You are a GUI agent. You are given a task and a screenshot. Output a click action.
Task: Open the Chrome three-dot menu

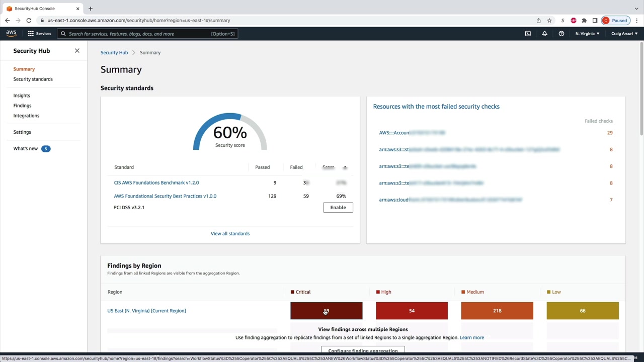[637, 21]
